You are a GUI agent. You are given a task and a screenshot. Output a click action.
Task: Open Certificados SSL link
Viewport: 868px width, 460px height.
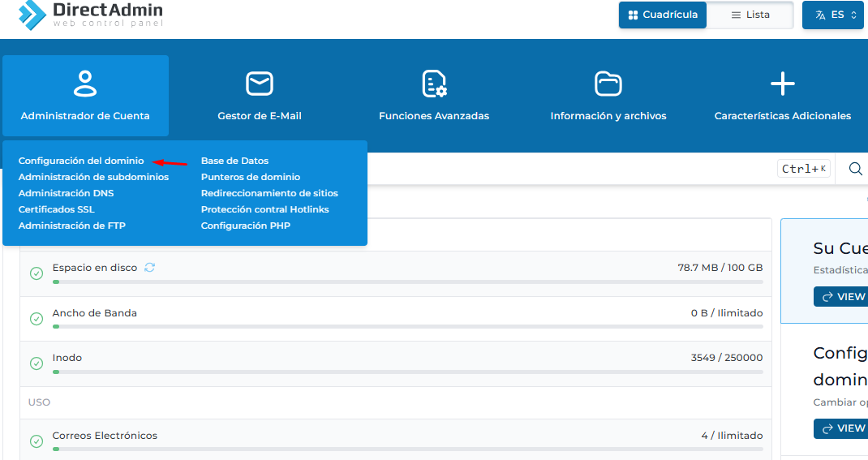click(57, 209)
